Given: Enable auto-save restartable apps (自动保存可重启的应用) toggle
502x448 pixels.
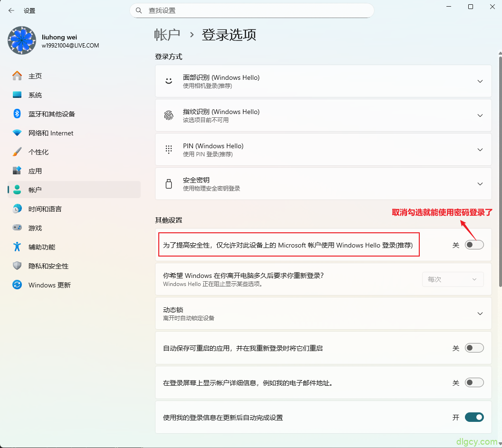Looking at the screenshot, I should [x=474, y=348].
